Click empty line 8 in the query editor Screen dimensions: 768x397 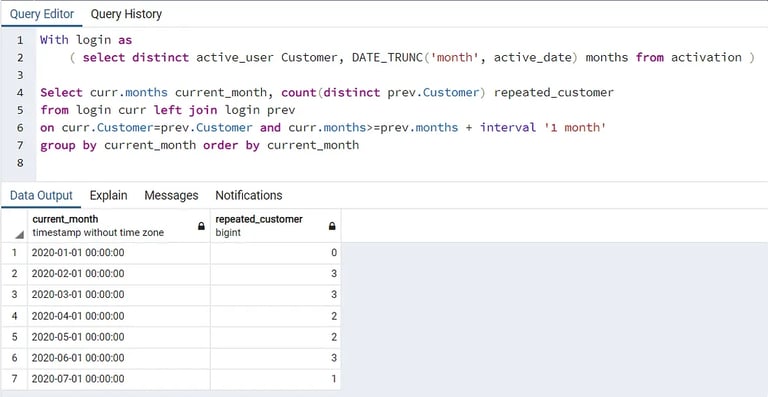(x=402, y=163)
